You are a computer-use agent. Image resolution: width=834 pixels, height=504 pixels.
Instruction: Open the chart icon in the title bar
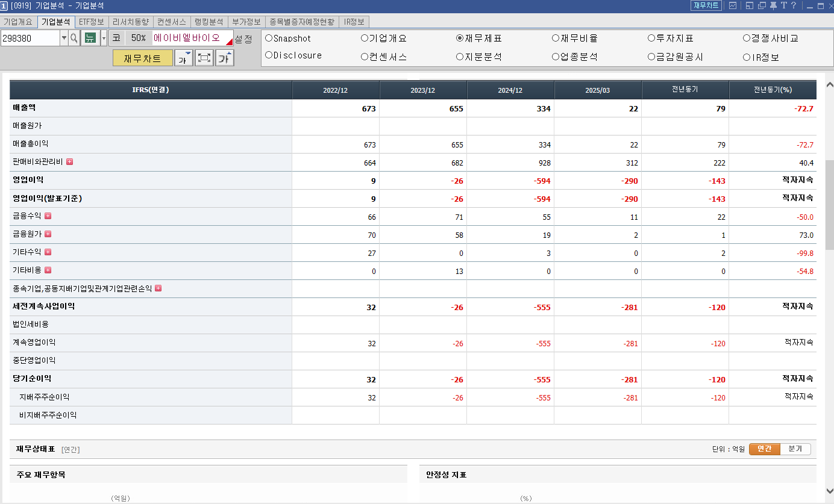click(733, 5)
